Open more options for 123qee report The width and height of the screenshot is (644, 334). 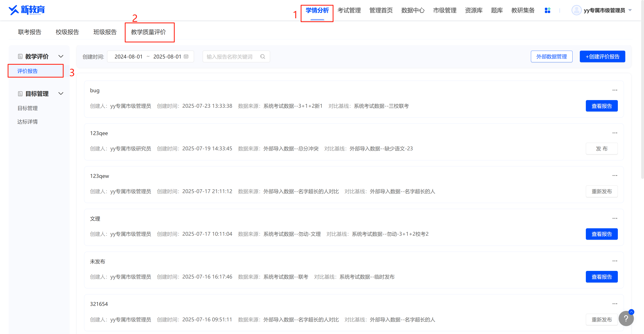pyautogui.click(x=615, y=133)
